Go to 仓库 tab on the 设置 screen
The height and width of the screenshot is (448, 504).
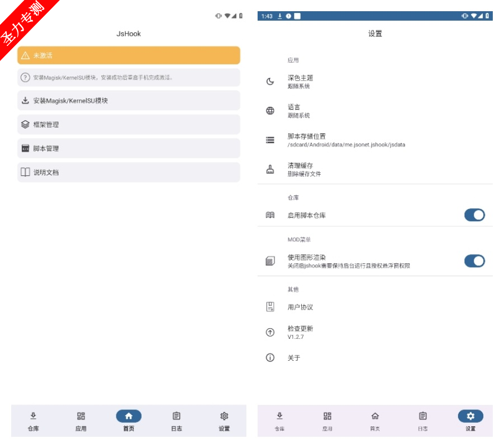[x=279, y=421]
